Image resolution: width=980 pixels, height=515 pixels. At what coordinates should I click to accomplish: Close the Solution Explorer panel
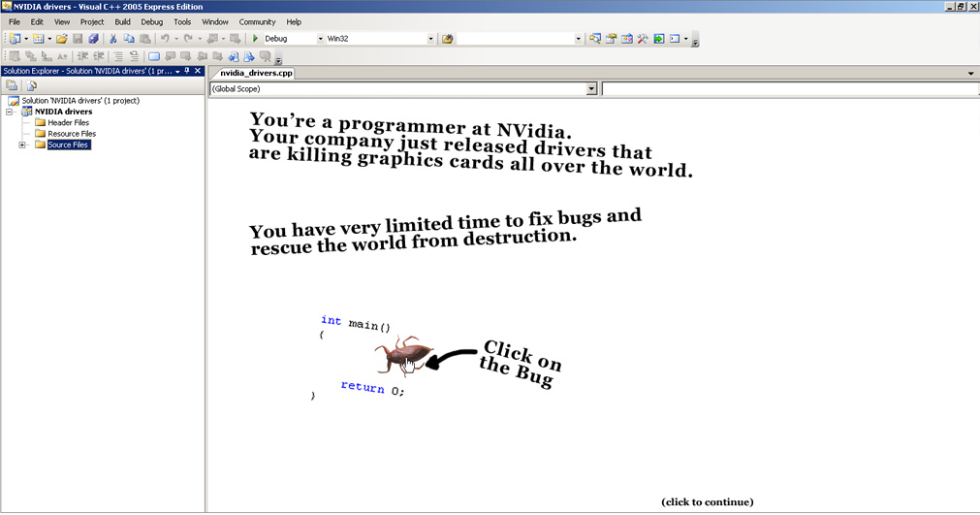(199, 71)
